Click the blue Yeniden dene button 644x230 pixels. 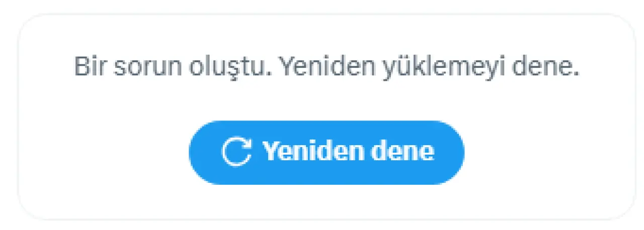coord(327,152)
